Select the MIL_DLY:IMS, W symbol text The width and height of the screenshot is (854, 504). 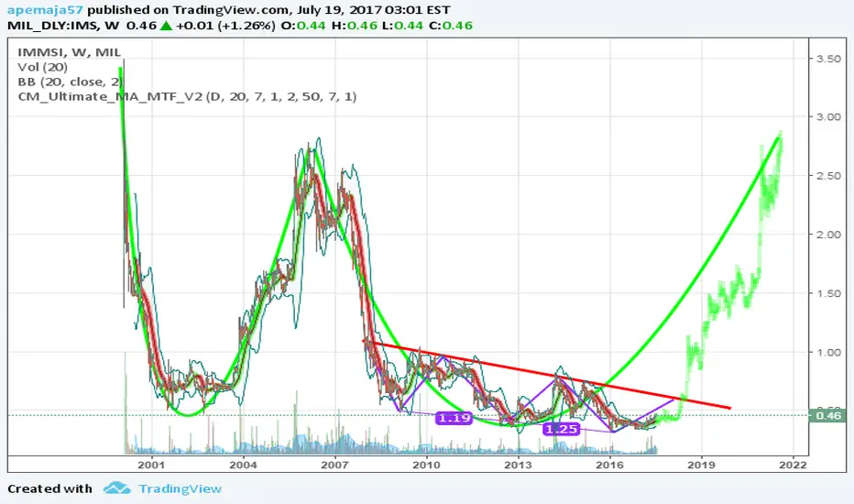[63, 26]
